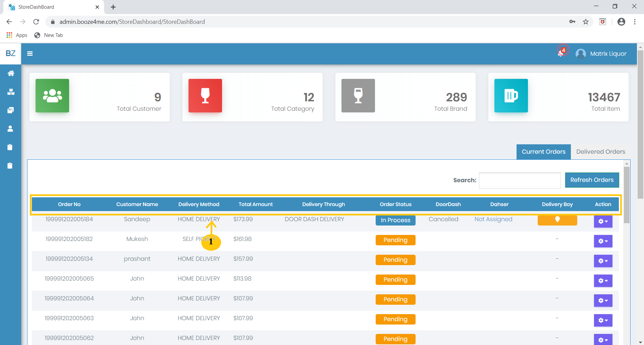Click the BZ logo in the sidebar
644x345 pixels.
click(10, 53)
